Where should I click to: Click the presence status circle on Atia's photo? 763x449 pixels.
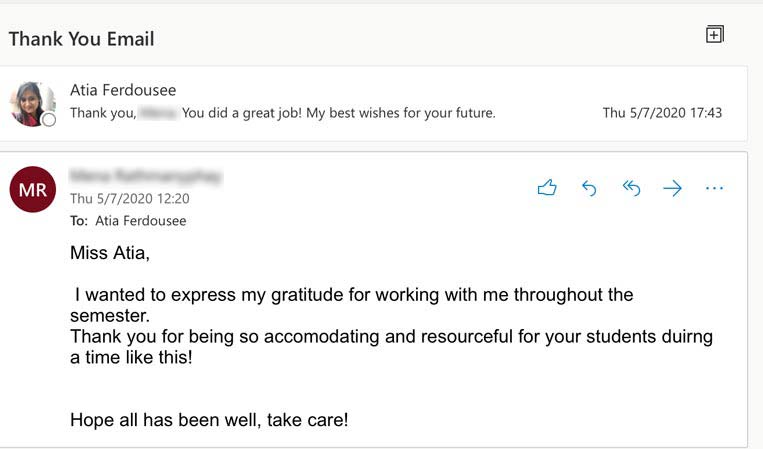49,120
